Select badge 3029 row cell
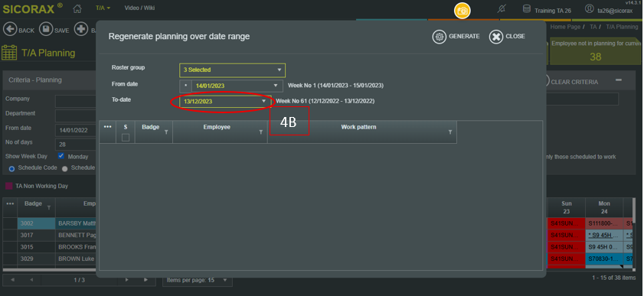 [x=36, y=259]
